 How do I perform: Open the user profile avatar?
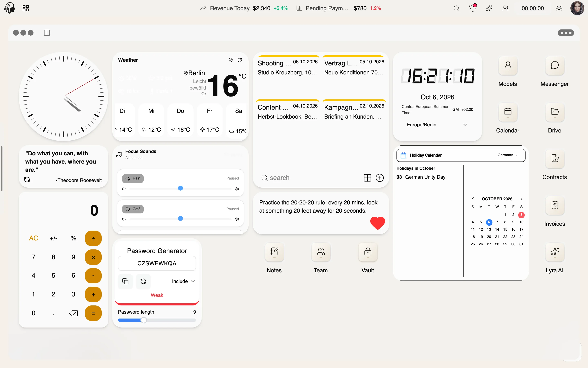coord(577,8)
